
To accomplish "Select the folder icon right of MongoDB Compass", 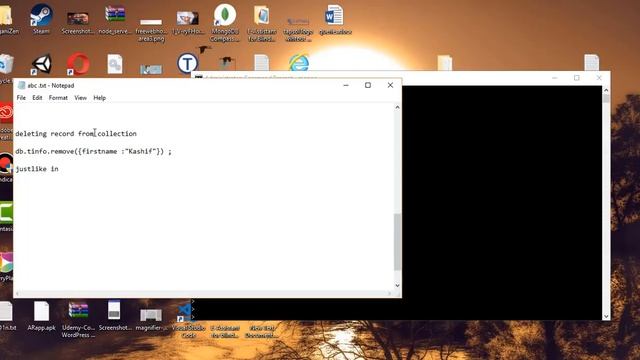I will click(x=262, y=23).
